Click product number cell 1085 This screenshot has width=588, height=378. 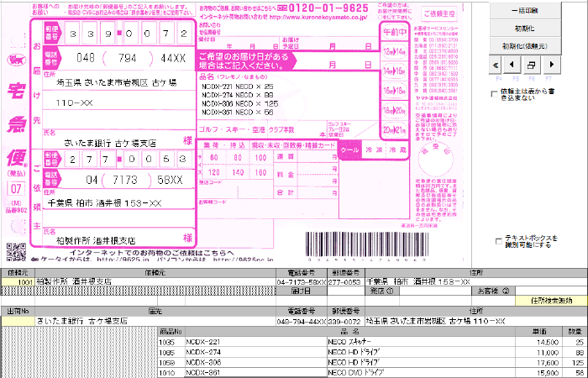[171, 352]
